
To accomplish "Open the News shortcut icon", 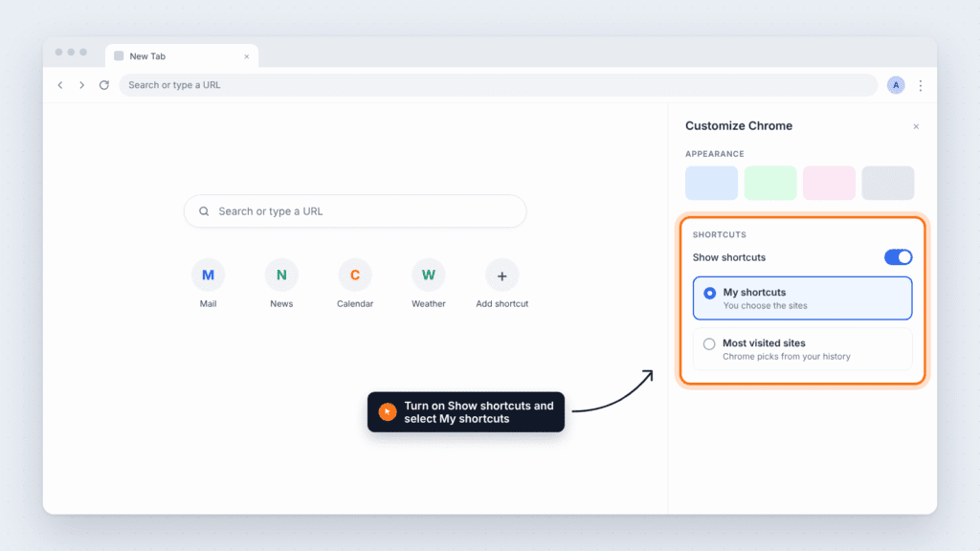I will click(x=281, y=275).
